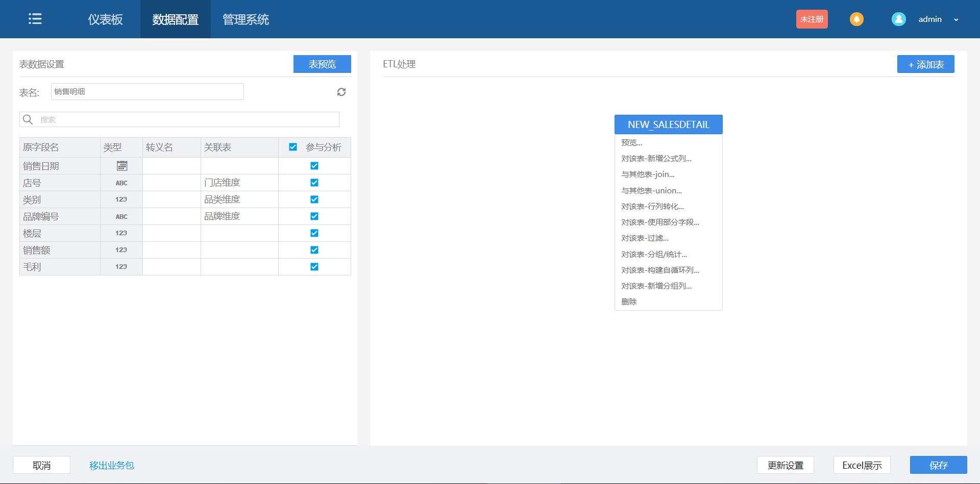Uncheck 参与分析 for the 品牌编号 row
Image resolution: width=980 pixels, height=484 pixels.
pos(314,216)
